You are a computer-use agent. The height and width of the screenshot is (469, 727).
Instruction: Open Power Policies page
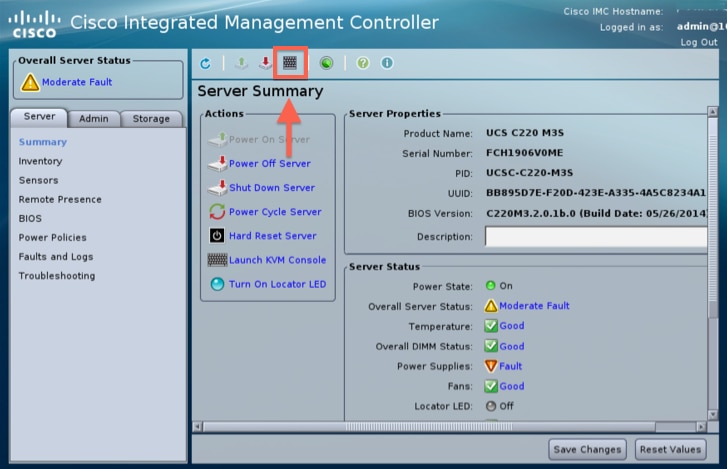[x=52, y=237]
